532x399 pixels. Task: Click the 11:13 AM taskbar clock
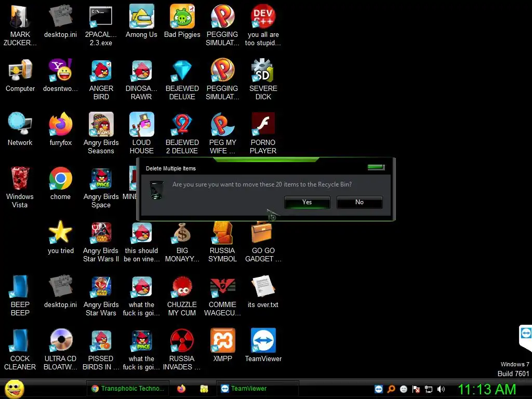pos(487,389)
